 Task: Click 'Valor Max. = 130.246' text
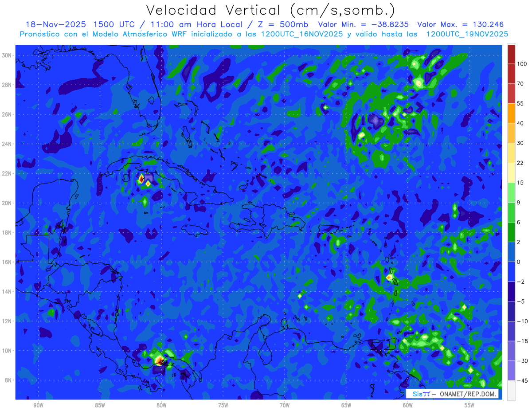click(460, 24)
